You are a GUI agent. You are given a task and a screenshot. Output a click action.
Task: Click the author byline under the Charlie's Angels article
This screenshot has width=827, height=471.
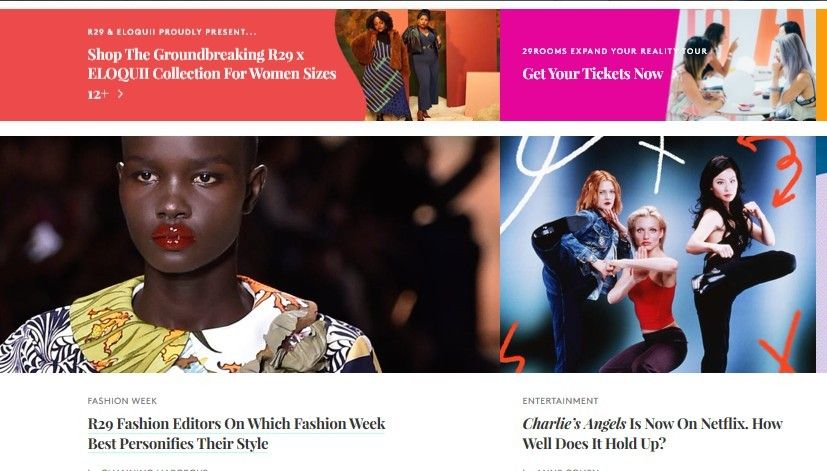tap(568, 469)
